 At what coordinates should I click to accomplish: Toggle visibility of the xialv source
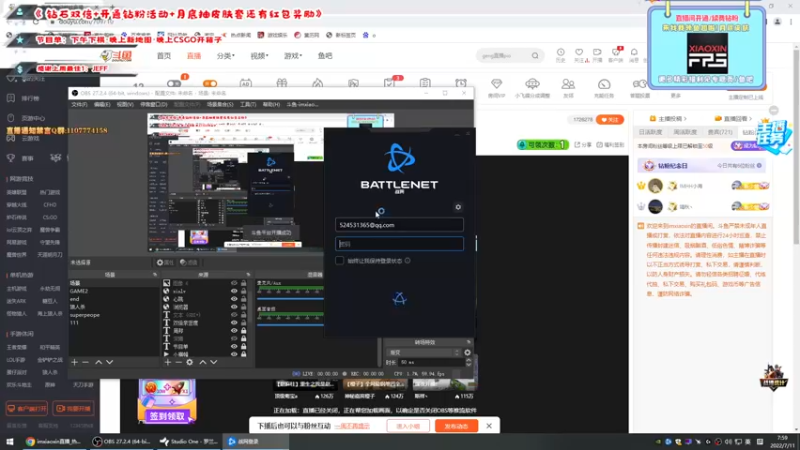pyautogui.click(x=234, y=291)
